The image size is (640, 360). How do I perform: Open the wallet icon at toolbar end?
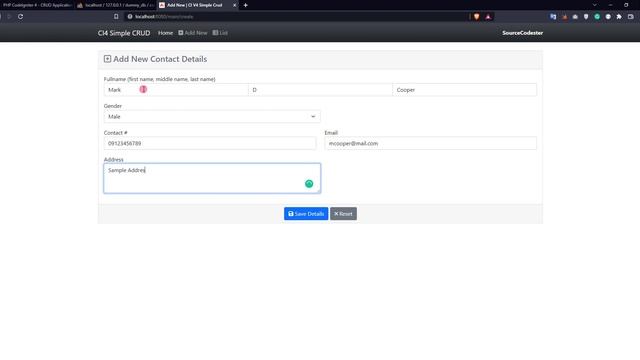(x=631, y=17)
